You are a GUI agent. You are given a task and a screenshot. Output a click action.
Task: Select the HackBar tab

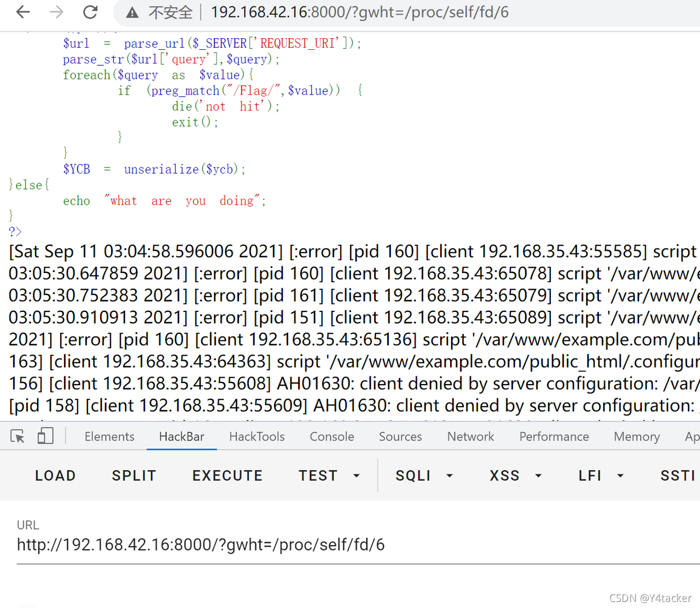[182, 436]
